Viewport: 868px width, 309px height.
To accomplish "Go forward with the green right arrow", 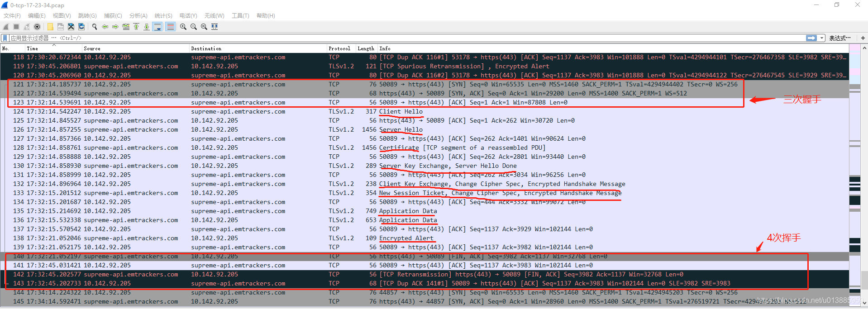I will pos(115,27).
